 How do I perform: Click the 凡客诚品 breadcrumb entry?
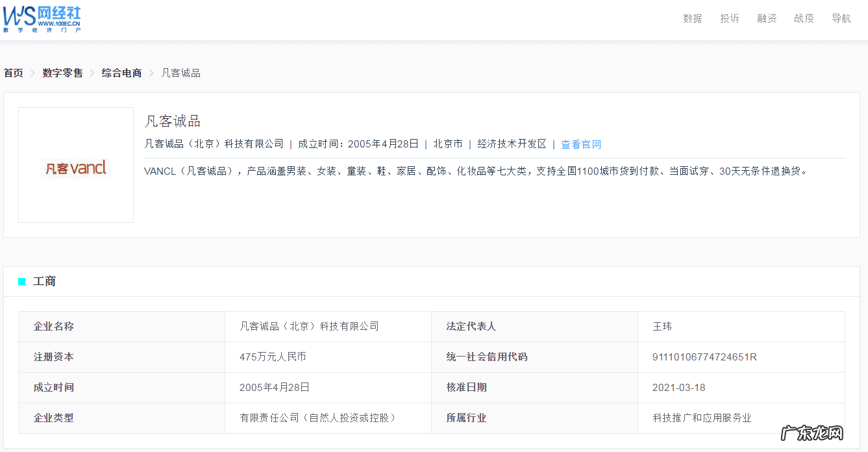click(x=180, y=73)
